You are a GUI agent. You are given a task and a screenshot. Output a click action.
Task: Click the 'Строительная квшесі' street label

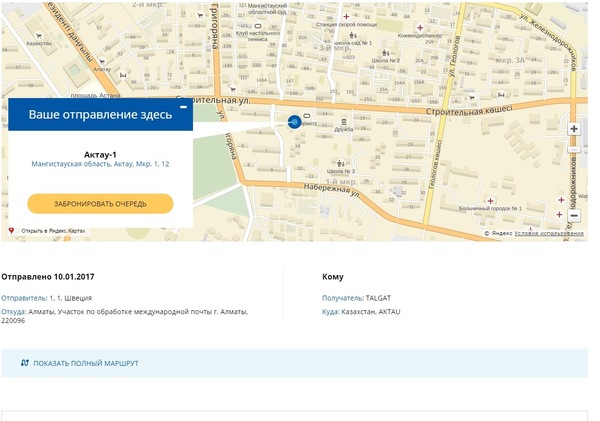[x=473, y=112]
